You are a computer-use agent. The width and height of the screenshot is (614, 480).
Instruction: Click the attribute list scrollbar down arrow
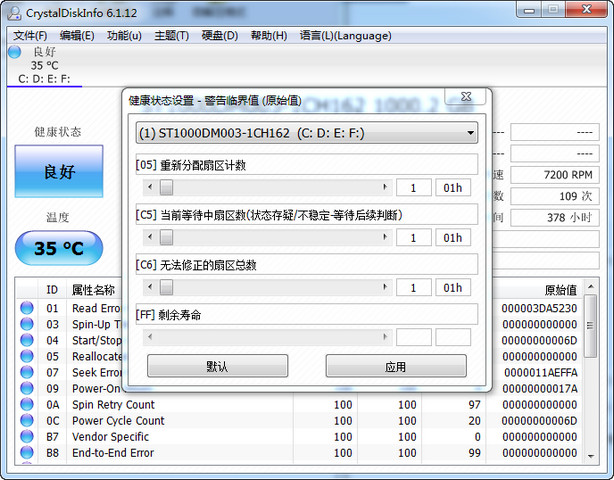pyautogui.click(x=591, y=456)
